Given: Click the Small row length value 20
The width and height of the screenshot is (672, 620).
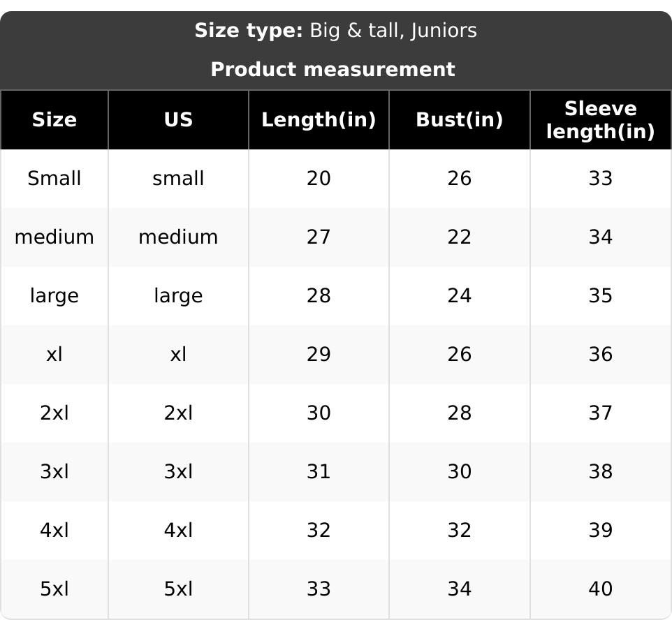Looking at the screenshot, I should coord(319,179).
